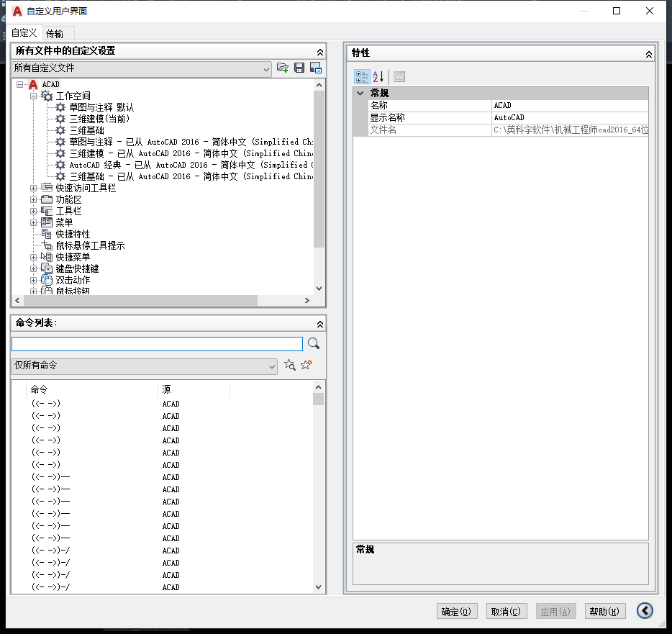This screenshot has width=672, height=634.
Task: Click the display image manager icon
Action: [x=316, y=68]
